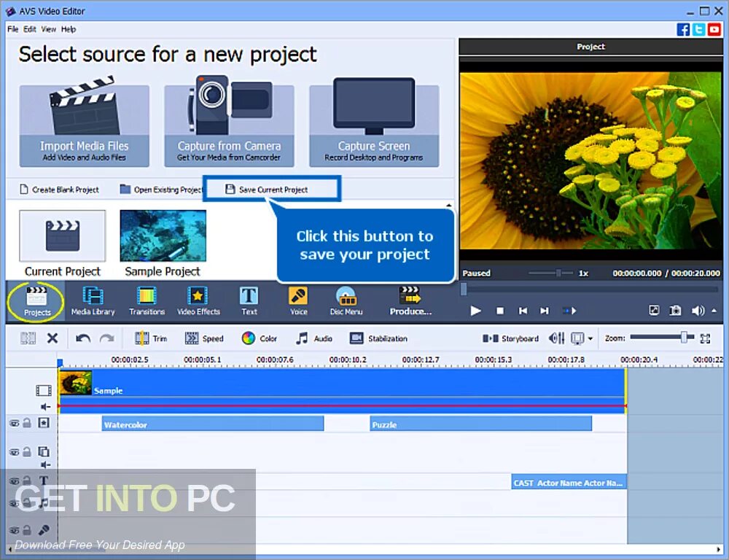Open the File menu
The height and width of the screenshot is (560, 729).
tap(12, 29)
